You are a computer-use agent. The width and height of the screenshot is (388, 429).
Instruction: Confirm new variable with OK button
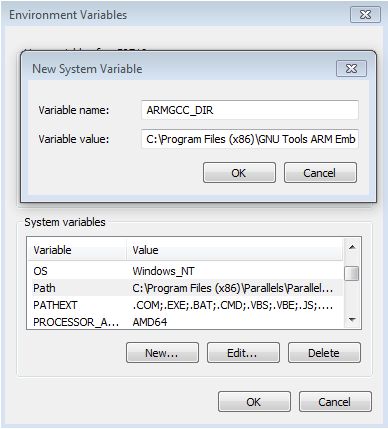click(x=239, y=173)
